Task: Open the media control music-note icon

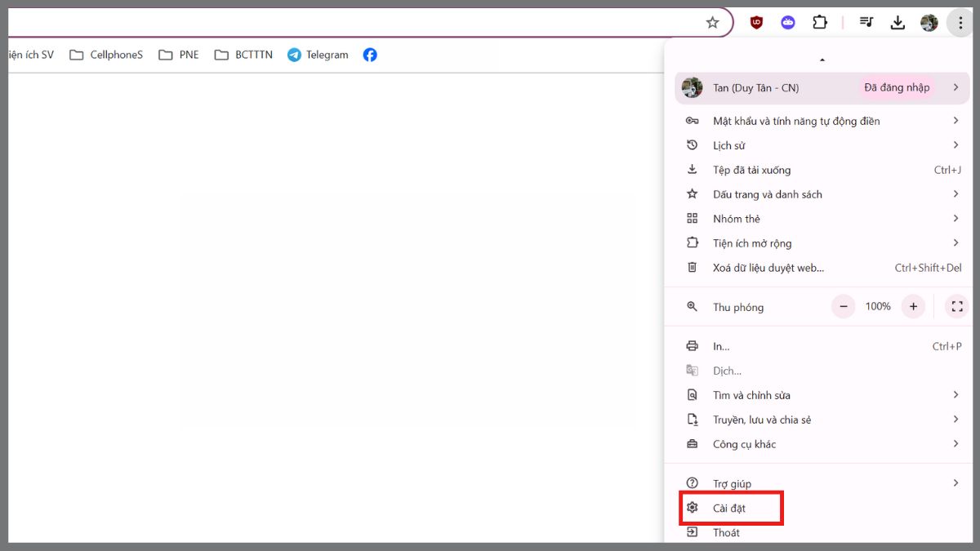Action: coord(866,23)
